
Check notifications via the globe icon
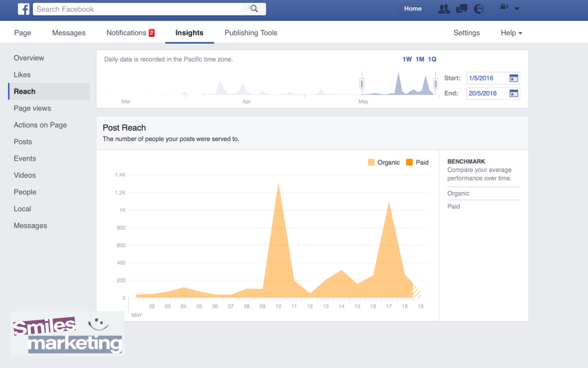tap(478, 9)
